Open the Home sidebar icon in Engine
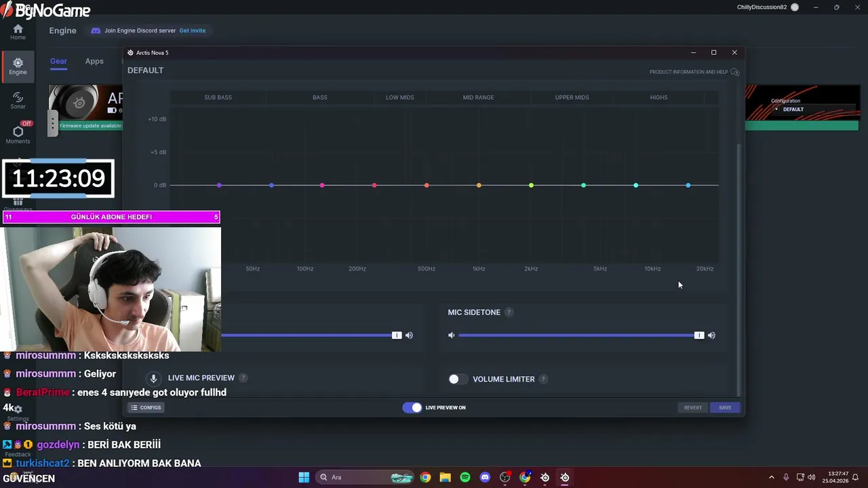 18,32
